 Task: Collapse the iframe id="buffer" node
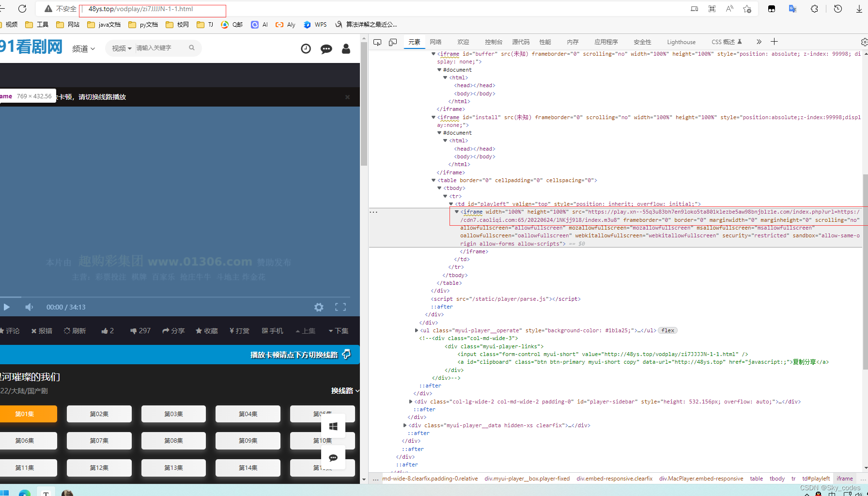point(434,54)
